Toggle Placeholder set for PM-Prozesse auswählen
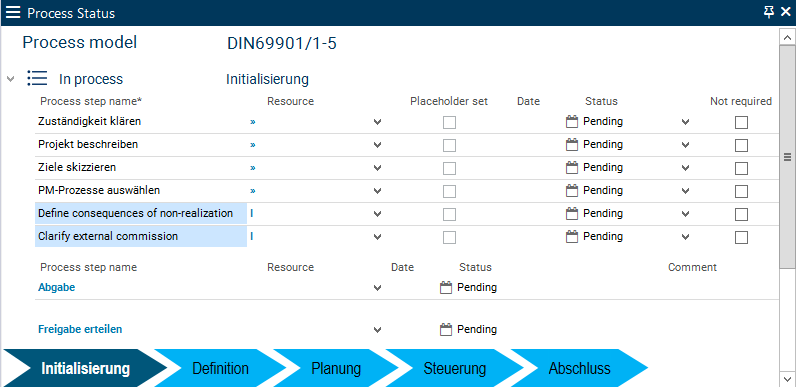The width and height of the screenshot is (796, 387). pyautogui.click(x=449, y=191)
